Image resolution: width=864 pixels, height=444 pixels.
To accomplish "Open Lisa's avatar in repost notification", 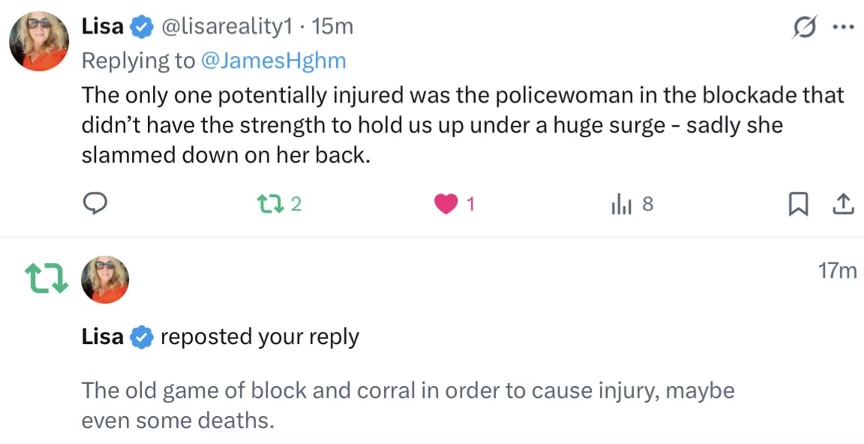I will coord(105,279).
